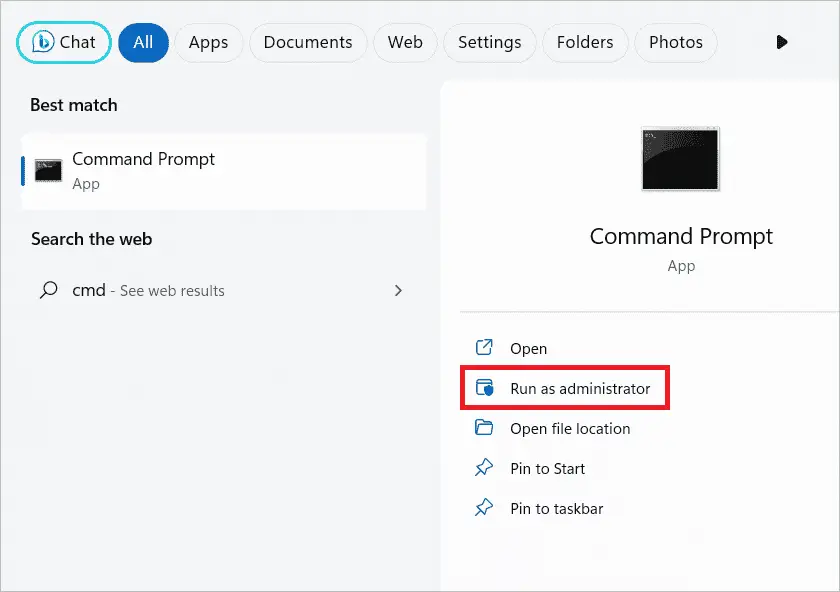
Task: Click the Pin to taskbar pin icon
Action: [483, 508]
